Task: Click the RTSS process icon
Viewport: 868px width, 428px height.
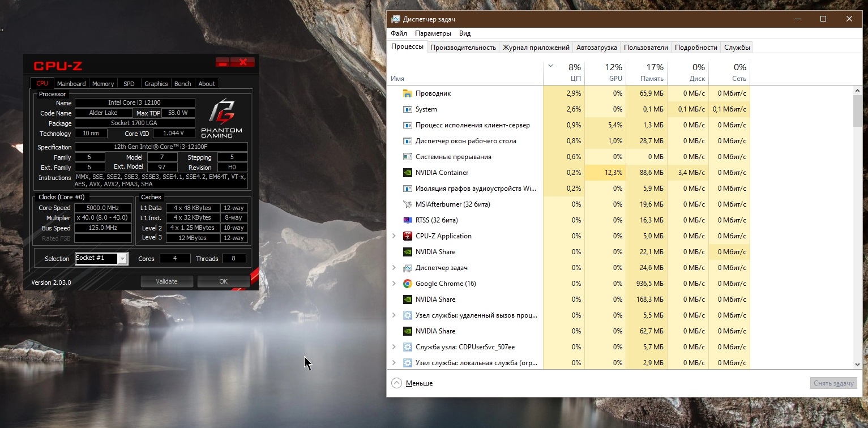Action: coord(407,220)
